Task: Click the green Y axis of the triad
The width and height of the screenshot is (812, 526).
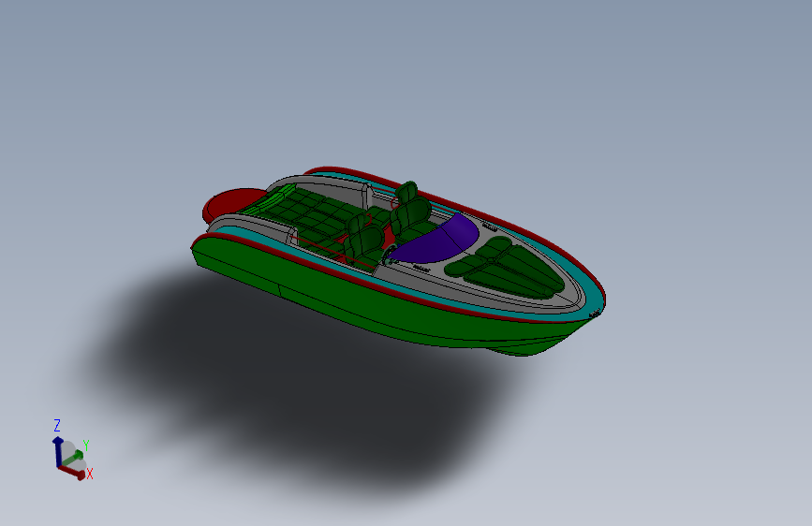Action: click(74, 458)
